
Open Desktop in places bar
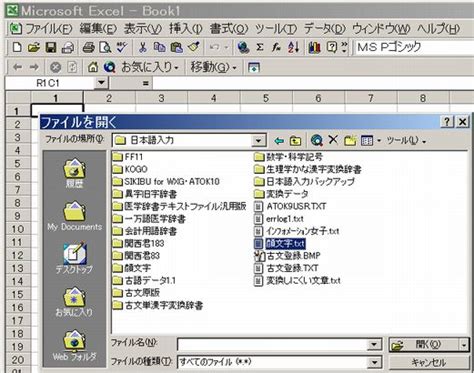(x=74, y=258)
